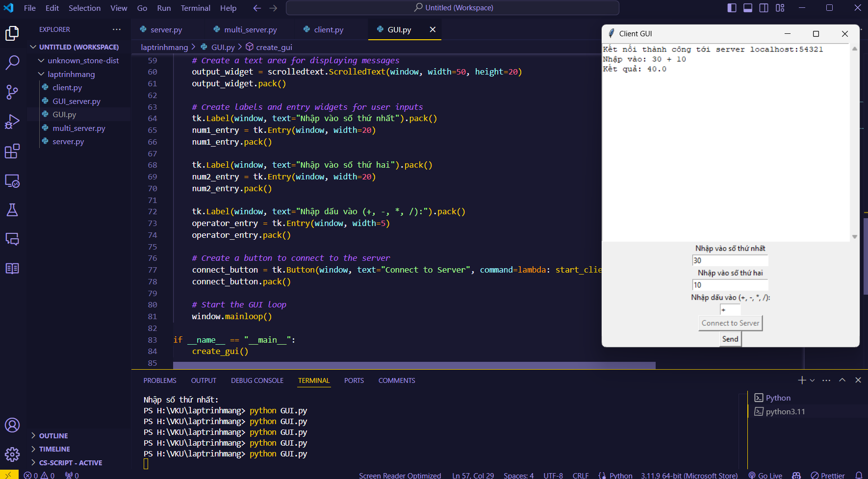Viewport: 868px width, 479px height.
Task: Switch to the PORTS panel tab
Action: 354,380
